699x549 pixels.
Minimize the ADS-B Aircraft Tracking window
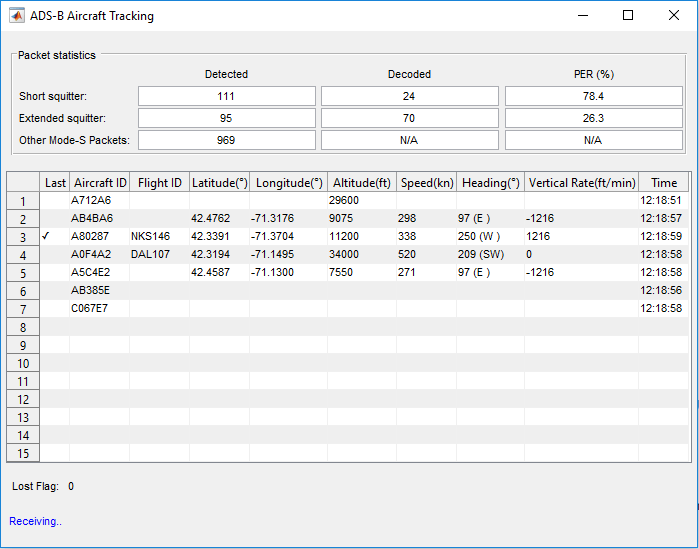point(583,16)
